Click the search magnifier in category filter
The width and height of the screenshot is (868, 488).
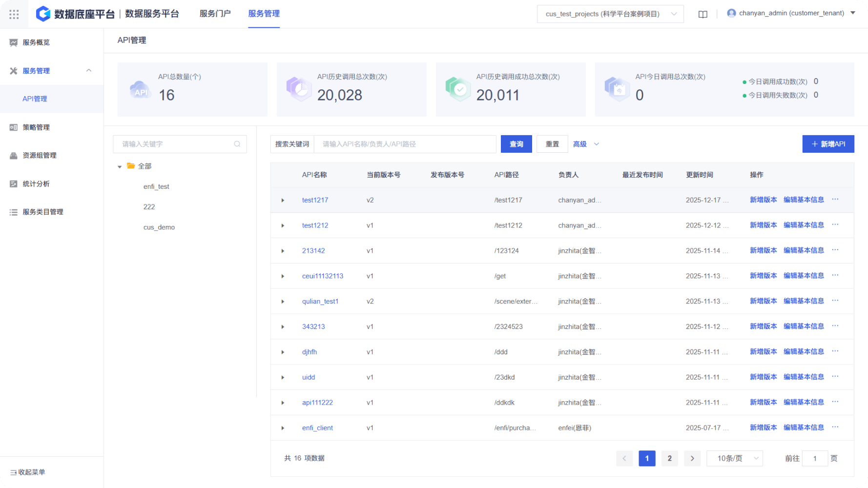[237, 144]
